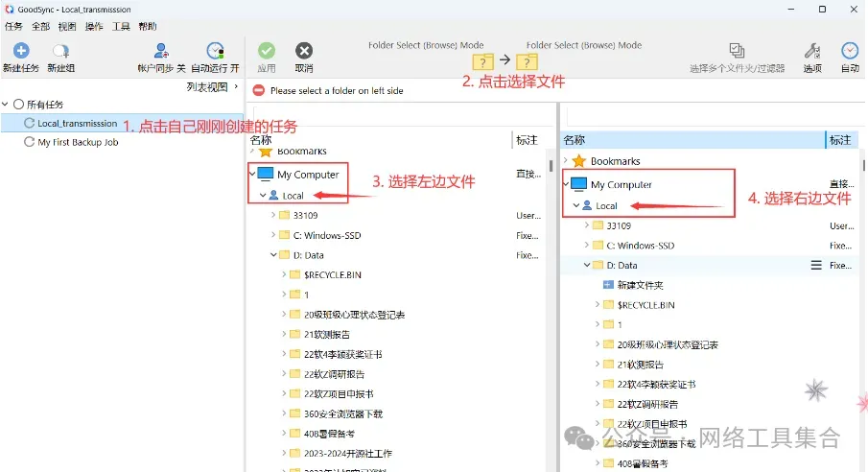
Task: Click the GoodSync app icon in title bar
Action: [9, 9]
